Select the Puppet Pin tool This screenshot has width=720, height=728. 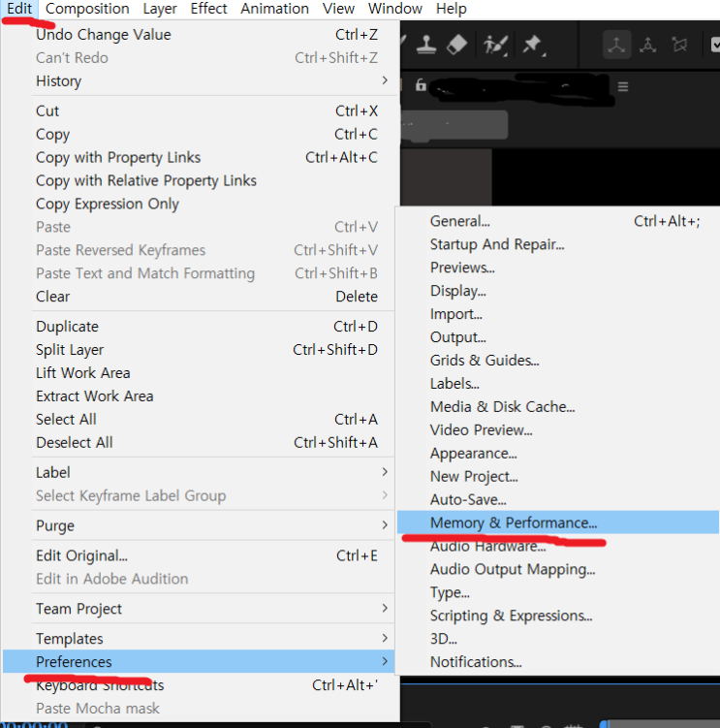coord(532,44)
